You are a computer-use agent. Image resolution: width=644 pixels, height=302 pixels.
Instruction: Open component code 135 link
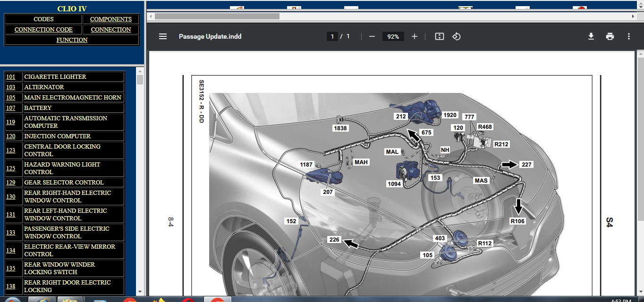click(x=11, y=268)
